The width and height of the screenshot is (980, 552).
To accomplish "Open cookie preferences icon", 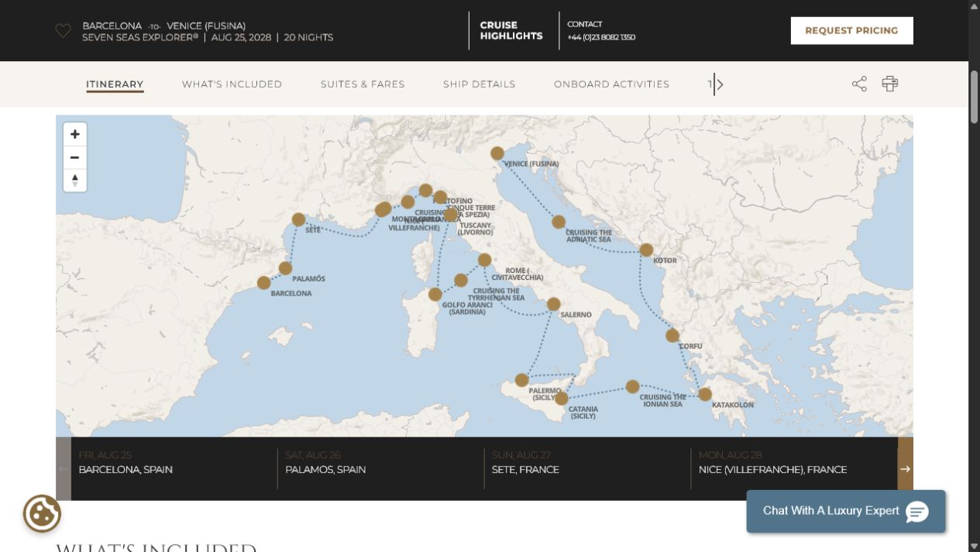I will coord(42,513).
